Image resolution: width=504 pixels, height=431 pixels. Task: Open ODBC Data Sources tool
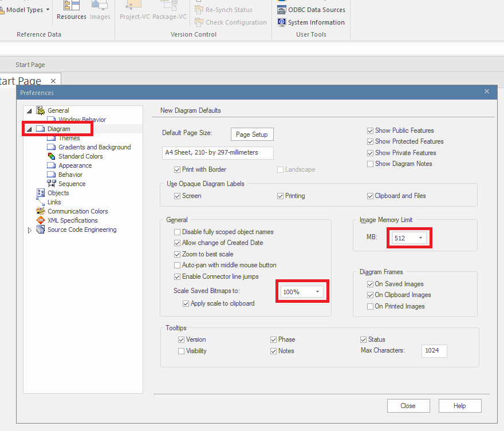311,10
